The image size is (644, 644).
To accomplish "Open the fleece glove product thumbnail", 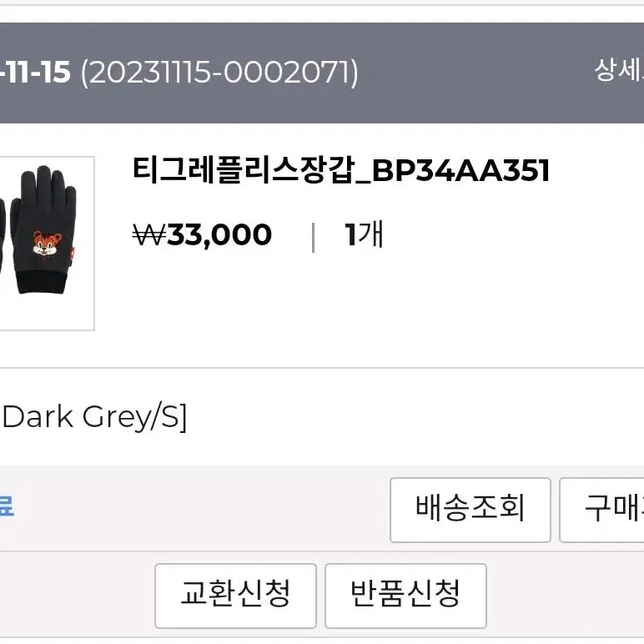I will click(47, 243).
